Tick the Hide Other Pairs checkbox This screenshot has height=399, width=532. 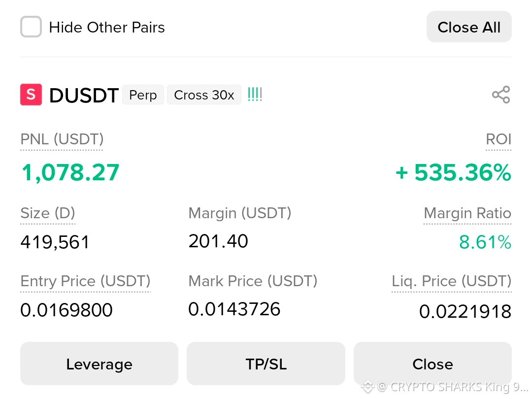(x=31, y=27)
